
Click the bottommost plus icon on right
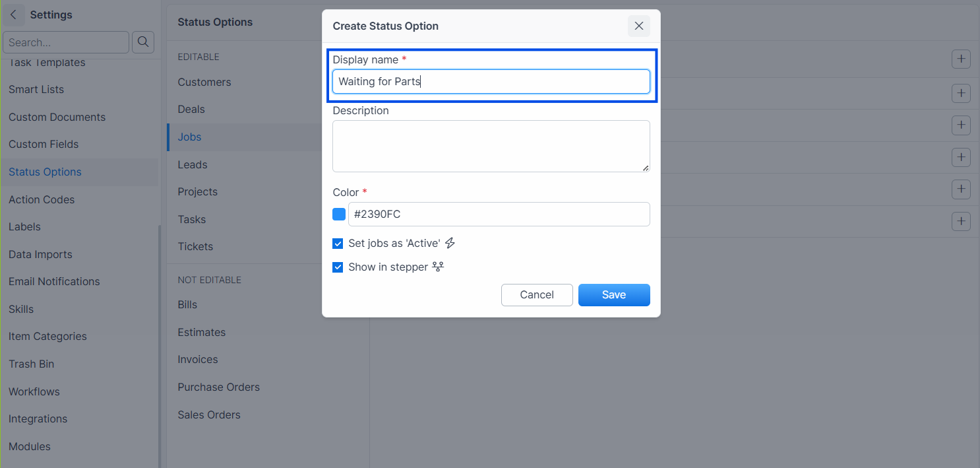[962, 221]
